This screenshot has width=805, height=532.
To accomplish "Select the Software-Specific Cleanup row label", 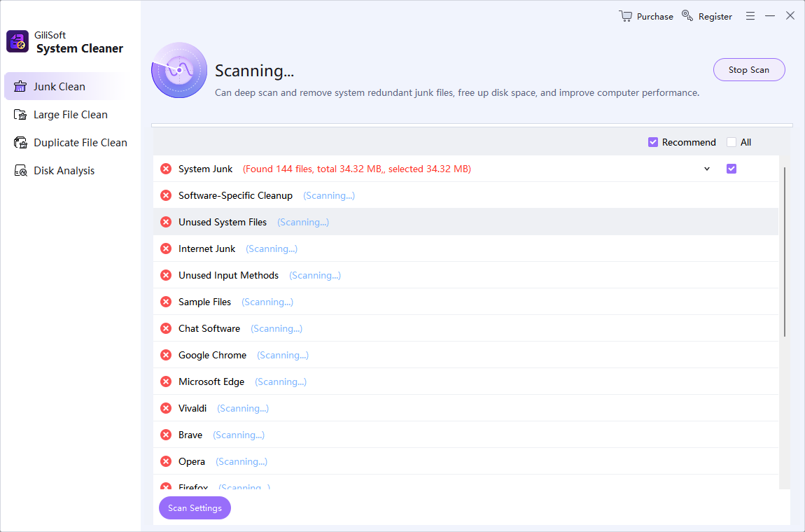I will [x=236, y=195].
